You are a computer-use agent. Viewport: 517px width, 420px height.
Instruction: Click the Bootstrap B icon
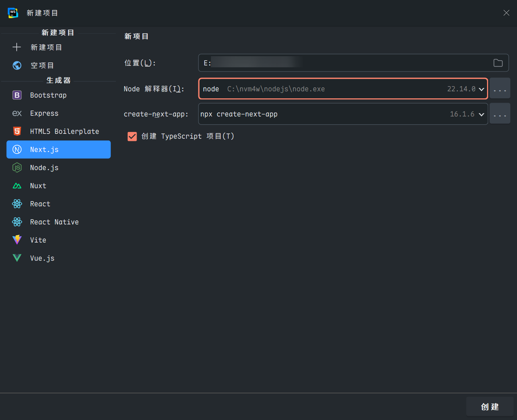tap(17, 95)
